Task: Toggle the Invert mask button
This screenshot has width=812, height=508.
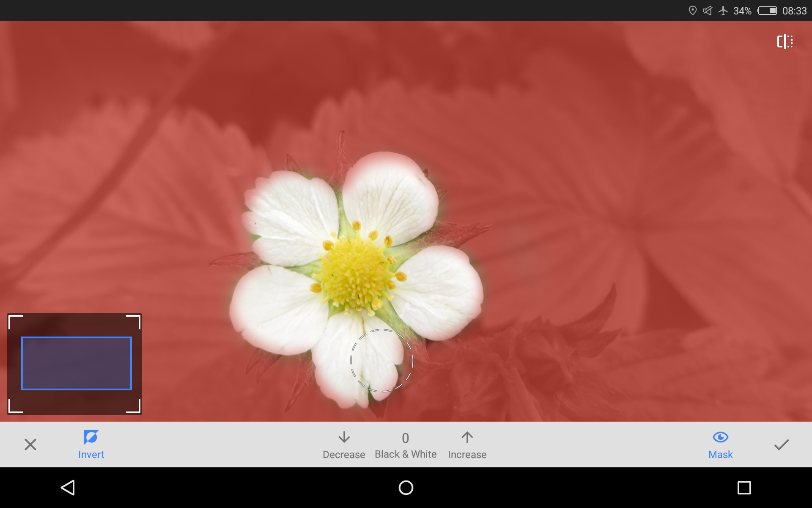Action: 91,444
